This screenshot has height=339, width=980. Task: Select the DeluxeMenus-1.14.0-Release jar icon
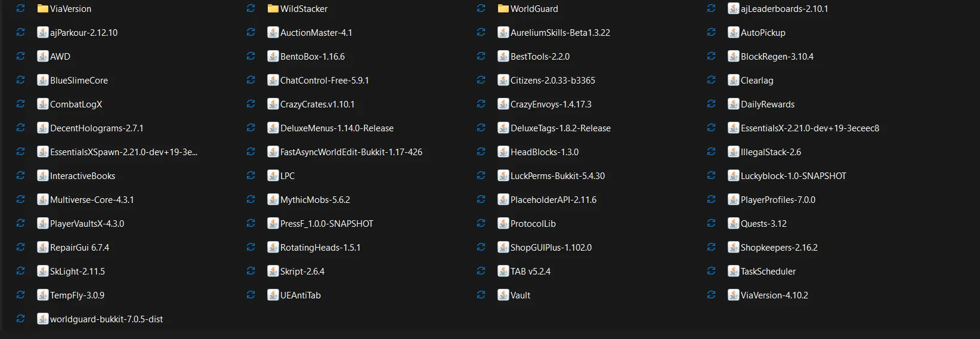click(x=273, y=128)
